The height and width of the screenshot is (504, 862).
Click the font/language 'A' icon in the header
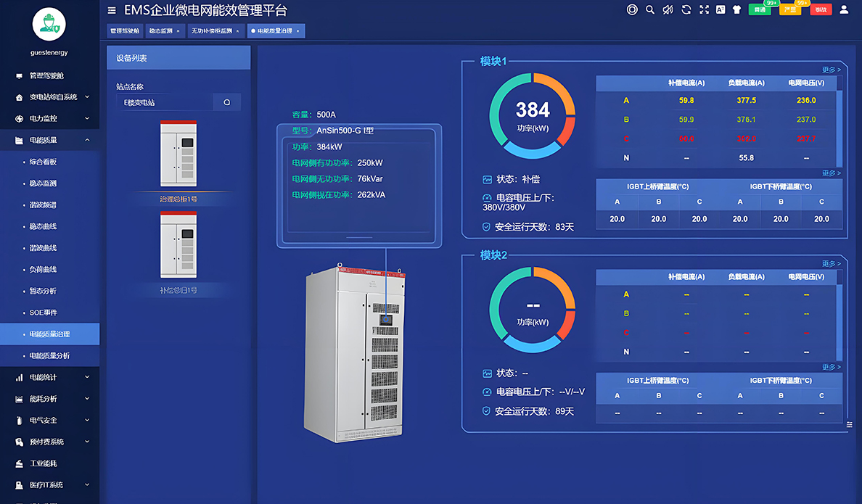721,9
